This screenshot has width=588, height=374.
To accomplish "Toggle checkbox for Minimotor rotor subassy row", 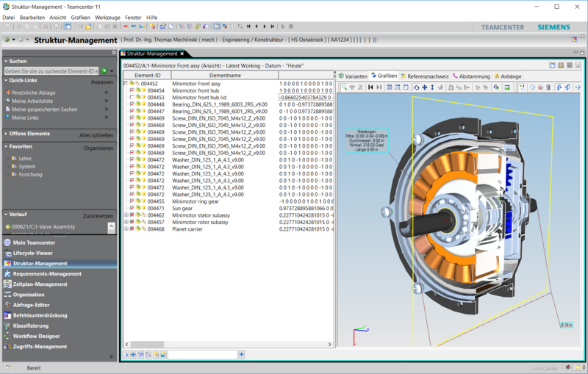I will (x=132, y=222).
